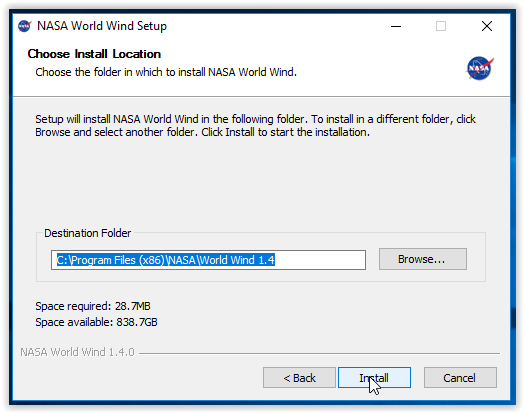Click the Install button
The width and height of the screenshot is (524, 413).
374,378
